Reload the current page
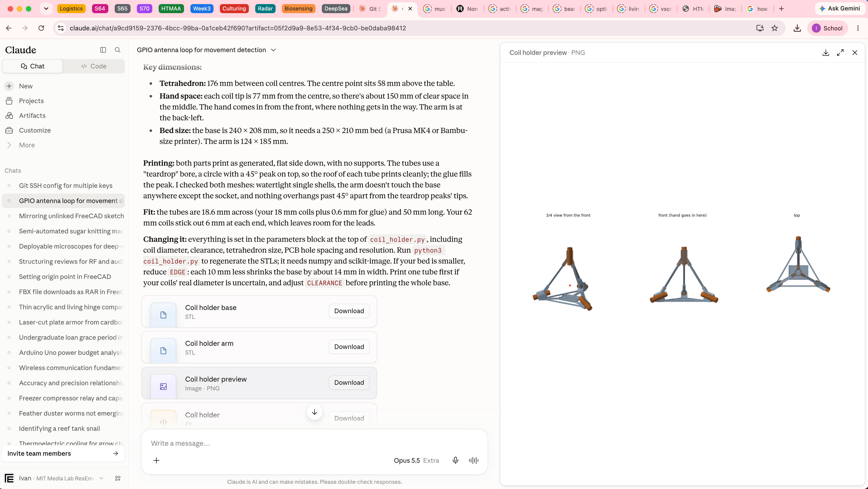 coord(41,28)
